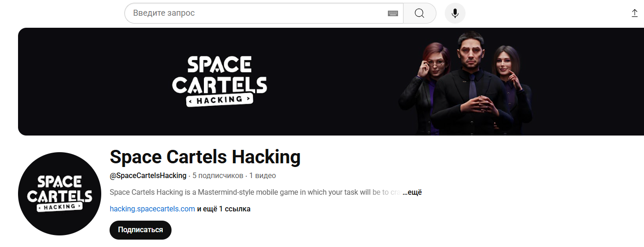This screenshot has height=247, width=644.
Task: Click the "Подписаться" subscribe button
Action: tap(141, 230)
